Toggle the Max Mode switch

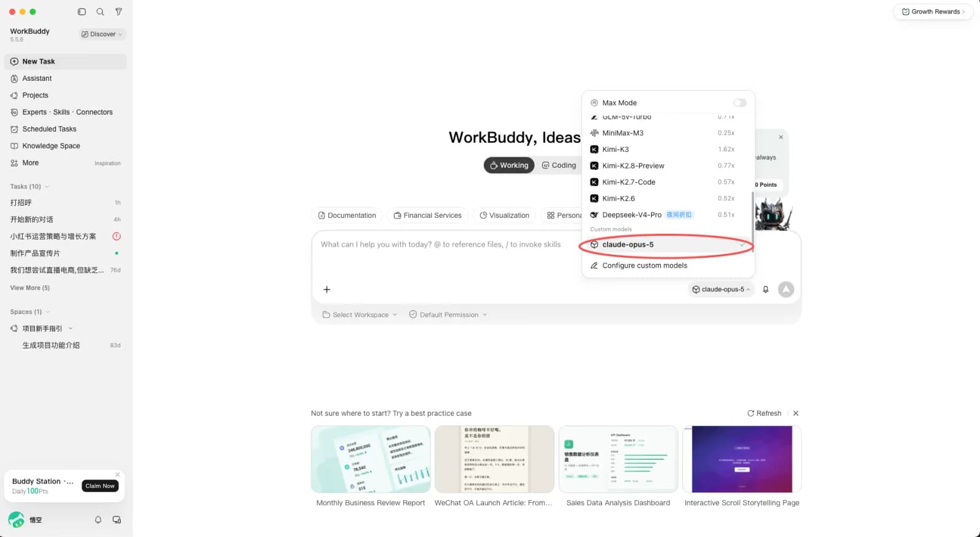pos(740,103)
